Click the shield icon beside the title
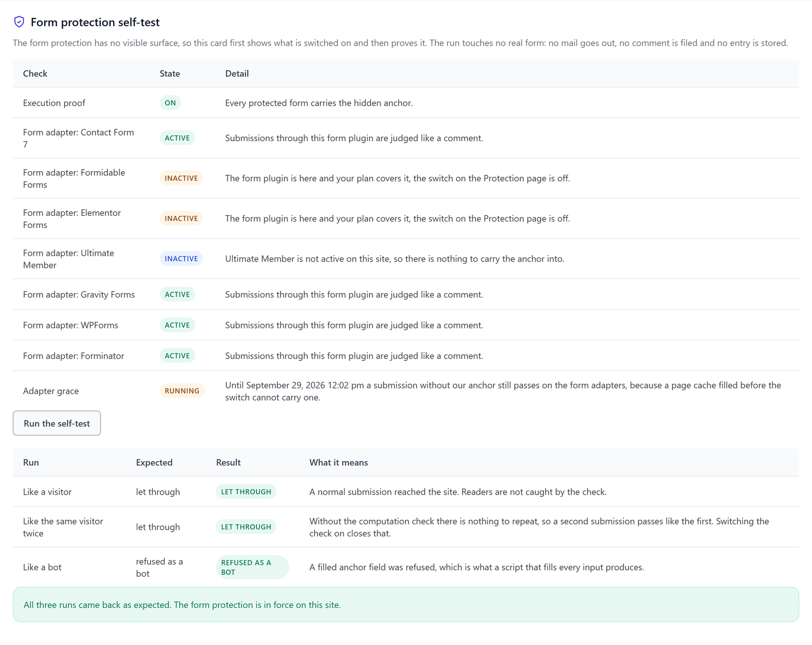The height and width of the screenshot is (645, 812). pos(19,22)
